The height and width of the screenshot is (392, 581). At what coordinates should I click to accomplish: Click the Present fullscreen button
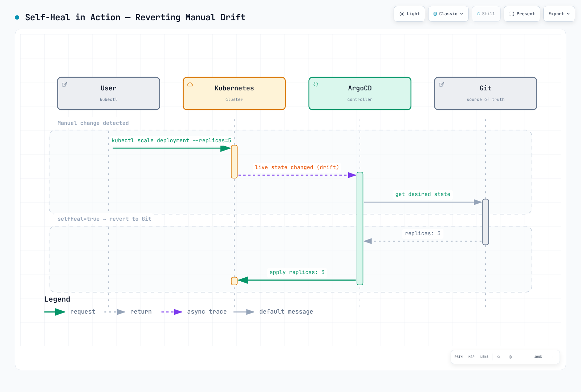click(522, 14)
